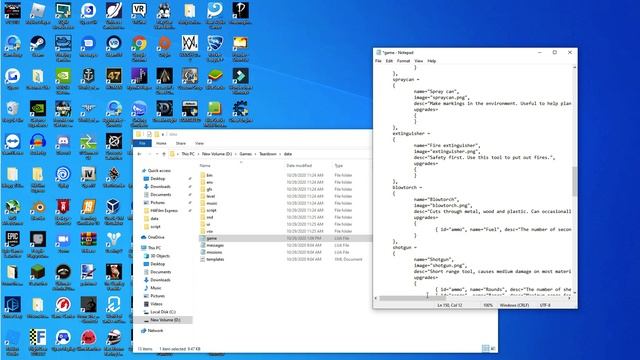
Task: Switch to Explorer's Home ribbon tab
Action: click(161, 143)
